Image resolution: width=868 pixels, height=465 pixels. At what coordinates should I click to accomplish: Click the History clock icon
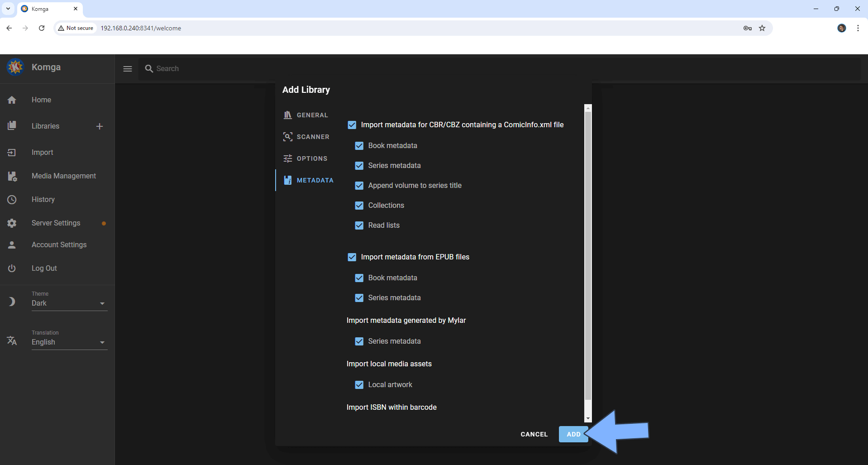coord(12,200)
